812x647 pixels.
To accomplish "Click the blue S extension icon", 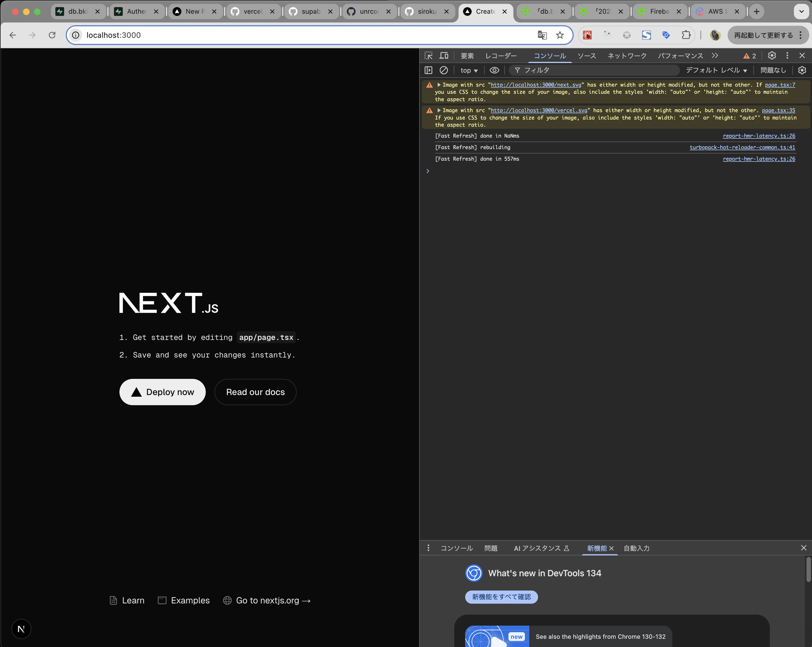I will click(646, 35).
